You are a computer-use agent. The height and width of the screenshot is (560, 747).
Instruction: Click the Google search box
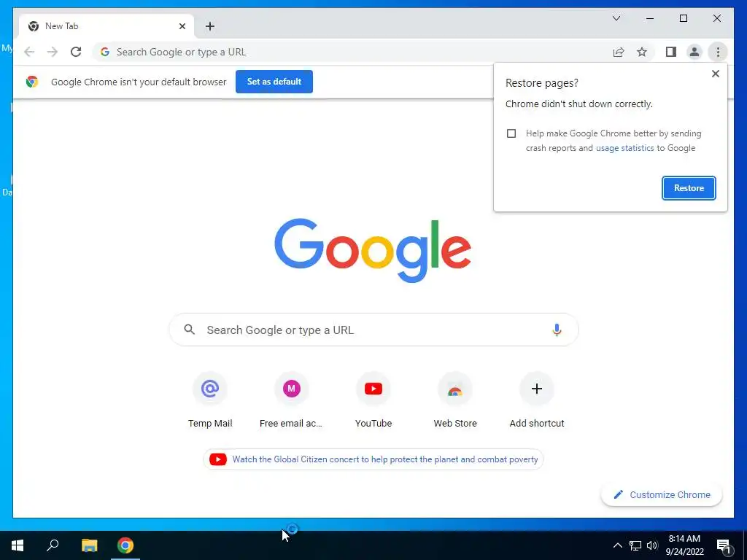pyautogui.click(x=374, y=330)
